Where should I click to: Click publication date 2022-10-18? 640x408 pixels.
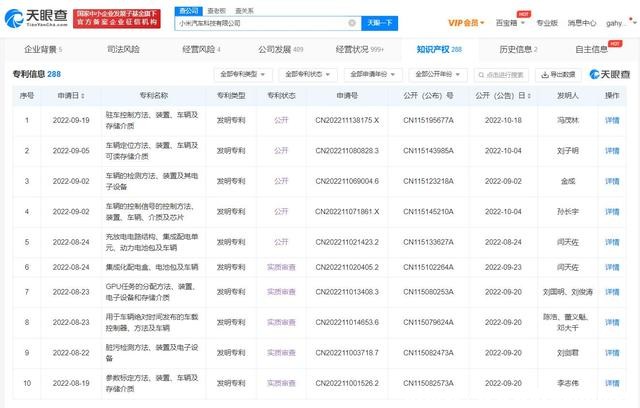(503, 120)
